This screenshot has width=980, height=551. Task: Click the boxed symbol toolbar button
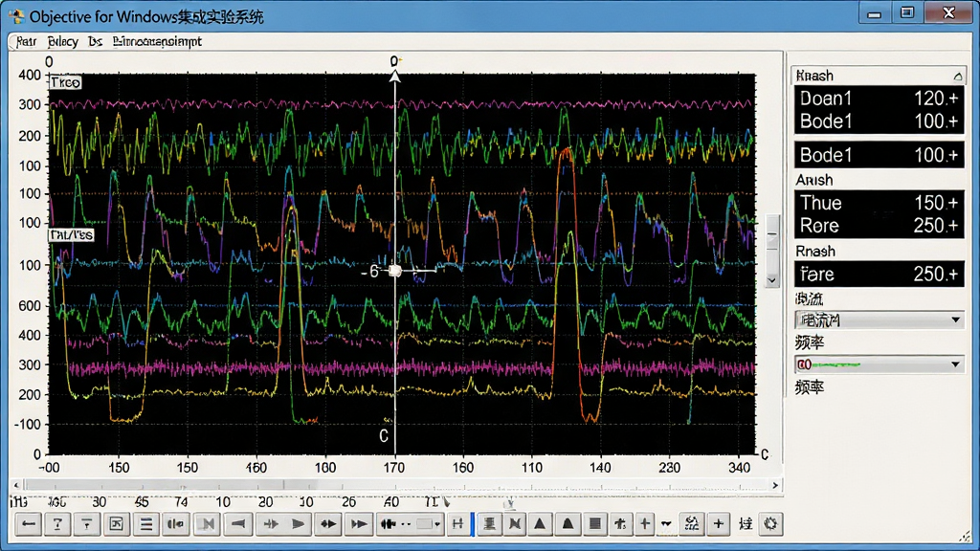[116, 523]
